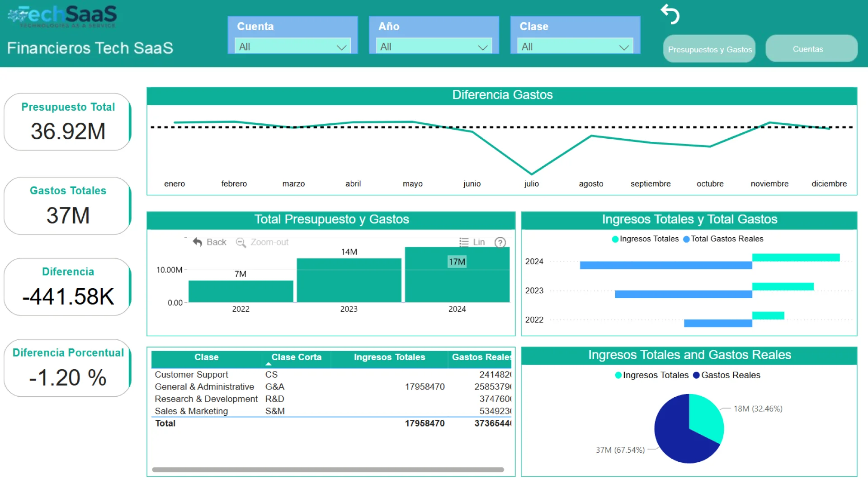The width and height of the screenshot is (868, 488).
Task: Toggle the Lin scale list icon
Action: point(464,242)
